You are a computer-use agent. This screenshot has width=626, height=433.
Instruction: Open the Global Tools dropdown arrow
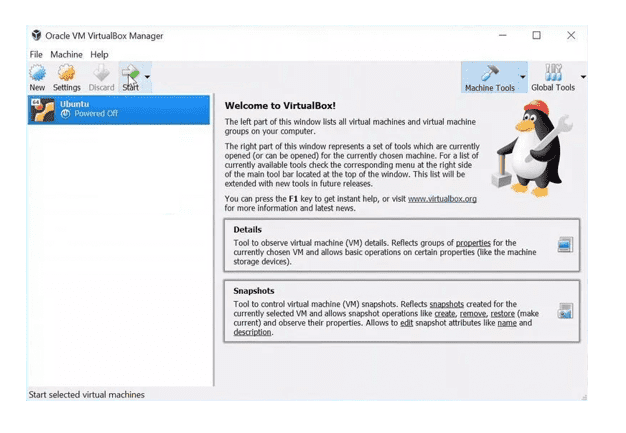click(583, 77)
